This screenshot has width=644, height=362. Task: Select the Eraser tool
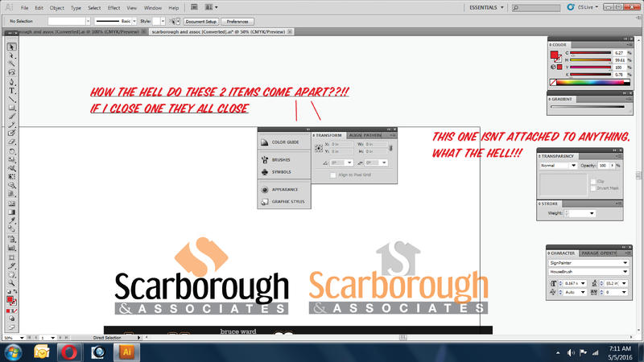pyautogui.click(x=11, y=142)
